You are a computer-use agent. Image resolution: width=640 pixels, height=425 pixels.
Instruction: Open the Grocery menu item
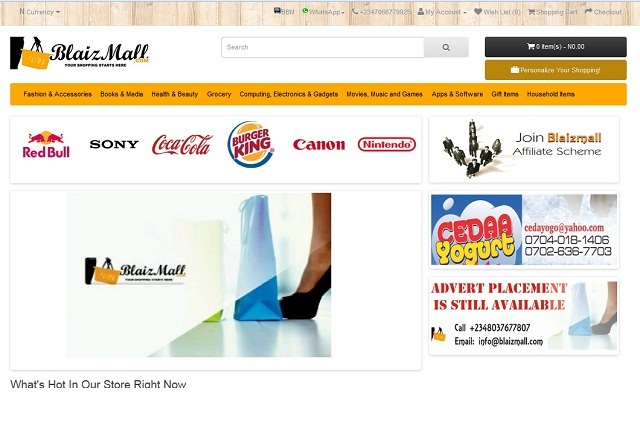[219, 94]
